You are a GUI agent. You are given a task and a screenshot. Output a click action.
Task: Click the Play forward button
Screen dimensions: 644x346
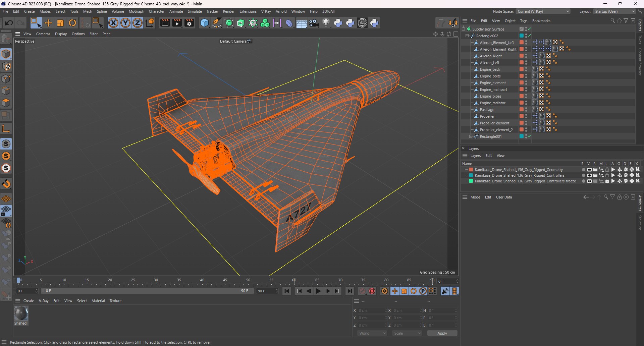318,291
